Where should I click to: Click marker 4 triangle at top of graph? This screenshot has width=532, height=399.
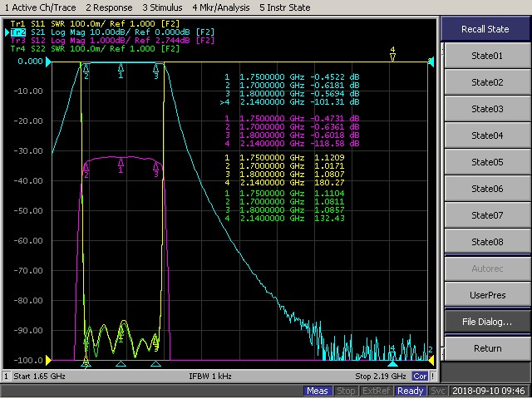392,57
